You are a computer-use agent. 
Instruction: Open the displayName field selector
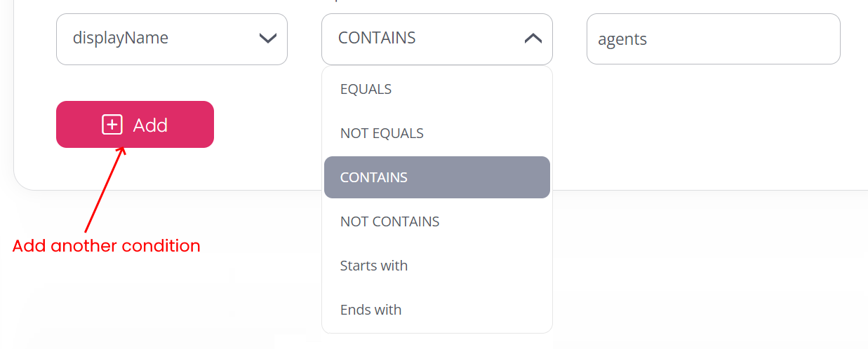[x=171, y=39]
